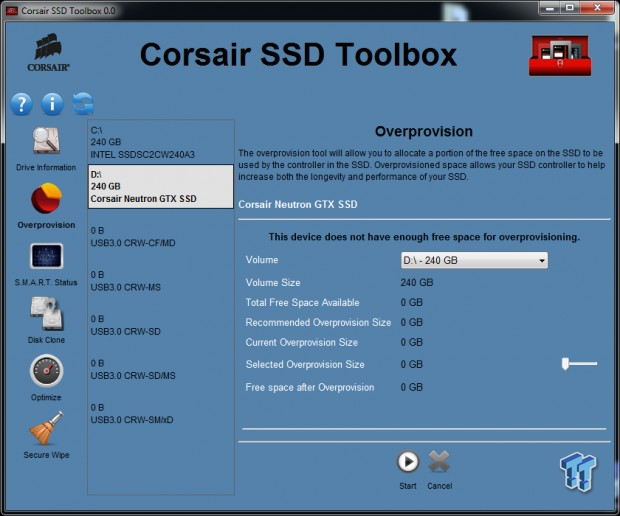Screen dimensions: 620x516
Task: Click the Drive Information label
Action: click(46, 167)
